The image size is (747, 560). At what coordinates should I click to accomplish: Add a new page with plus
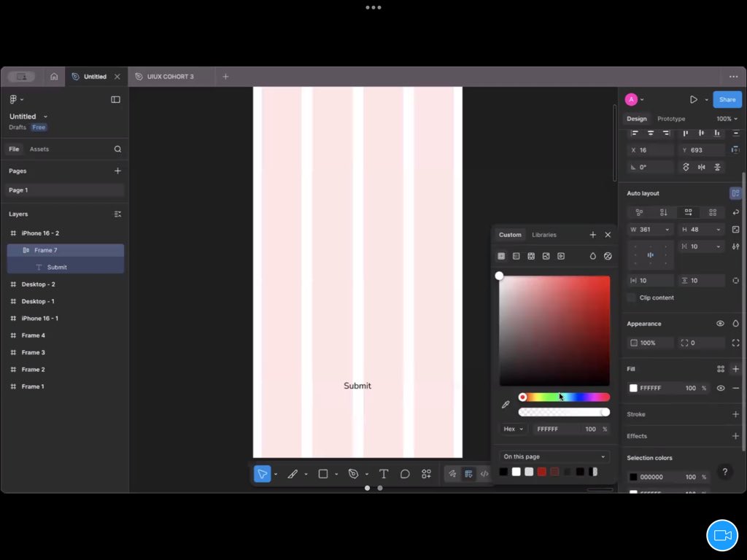117,171
